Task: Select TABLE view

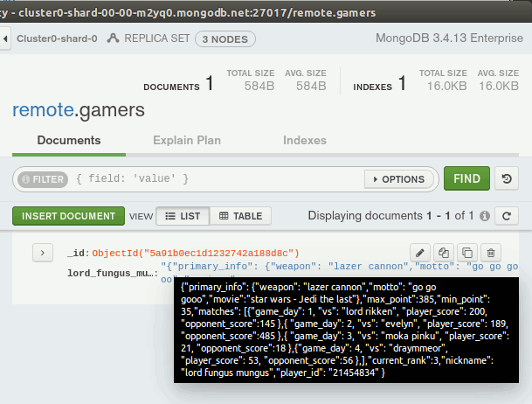Action: pos(240,216)
